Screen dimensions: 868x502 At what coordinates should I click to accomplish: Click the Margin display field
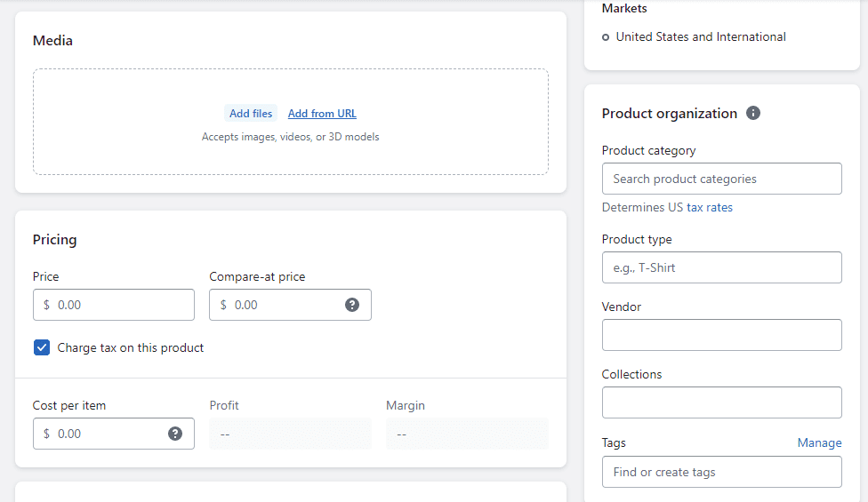point(467,434)
